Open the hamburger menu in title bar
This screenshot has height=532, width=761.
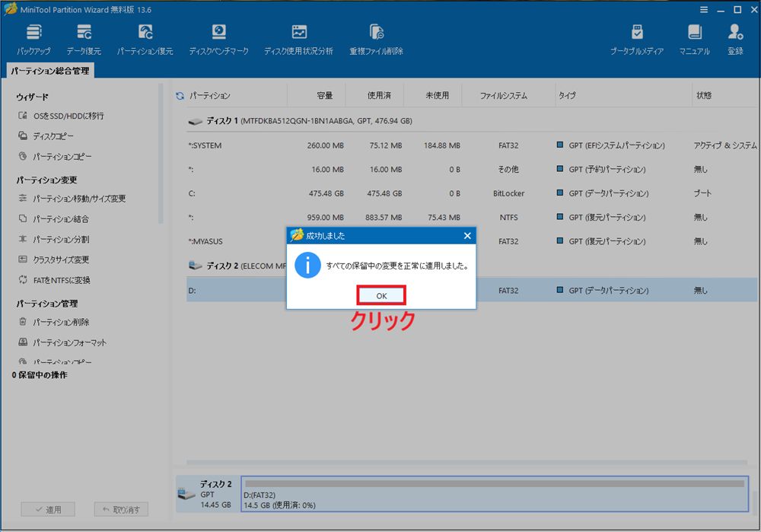tap(704, 10)
